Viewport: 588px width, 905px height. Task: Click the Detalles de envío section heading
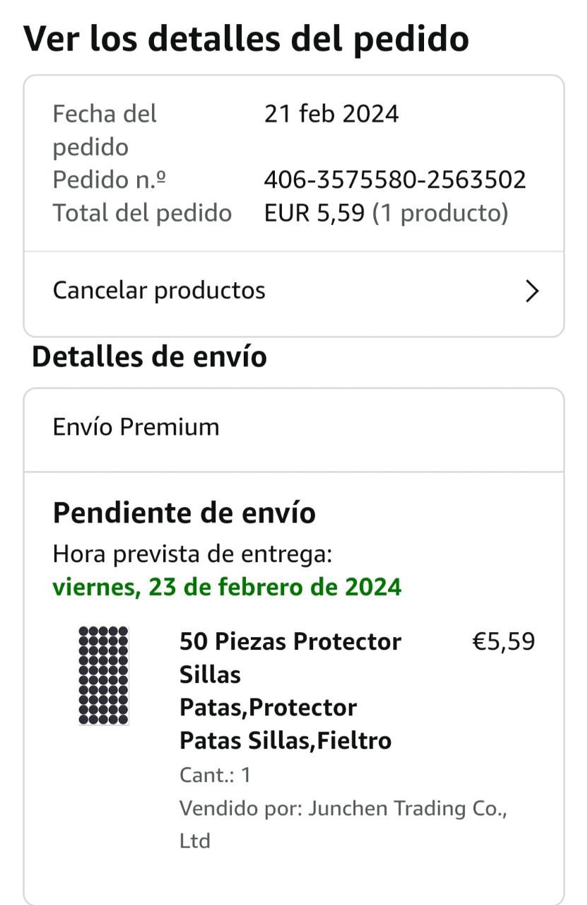click(x=149, y=357)
